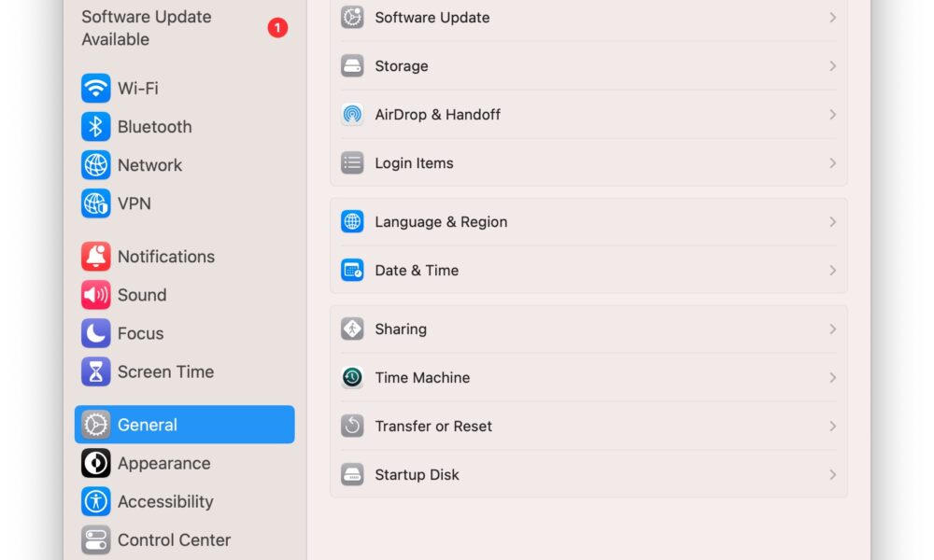The height and width of the screenshot is (560, 934).
Task: Click the Wi-Fi icon in sidebar
Action: coord(95,88)
